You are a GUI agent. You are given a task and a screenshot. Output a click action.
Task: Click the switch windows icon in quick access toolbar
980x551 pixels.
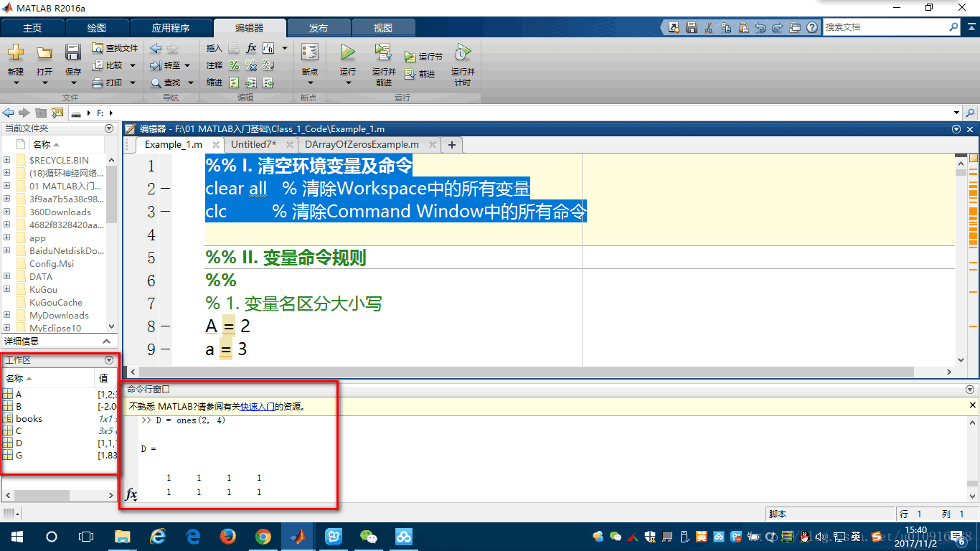(795, 27)
